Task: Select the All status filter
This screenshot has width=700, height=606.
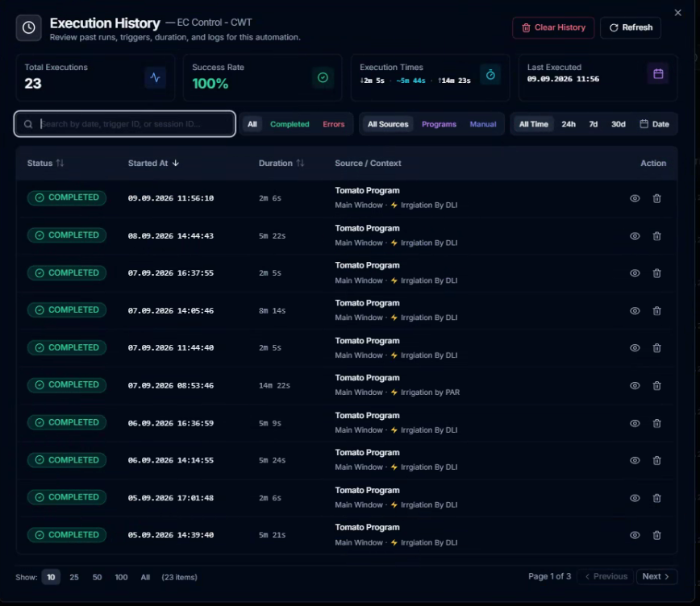Action: pos(252,124)
